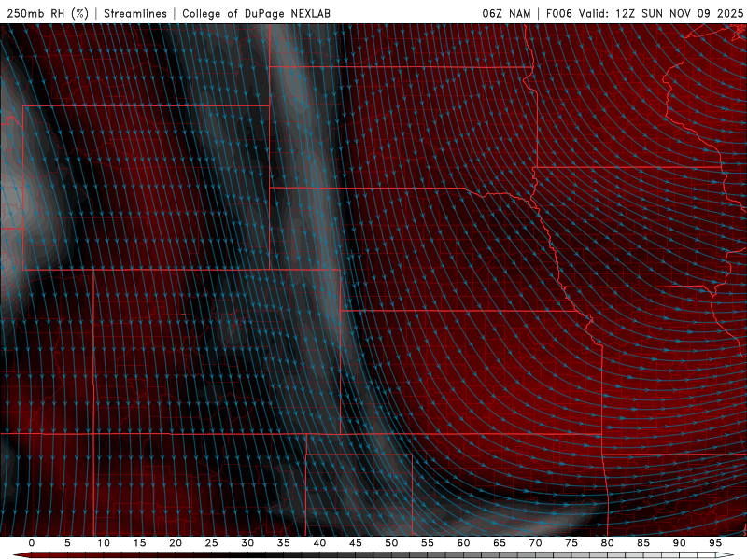Click the '65' colorbar tick label

point(500,543)
